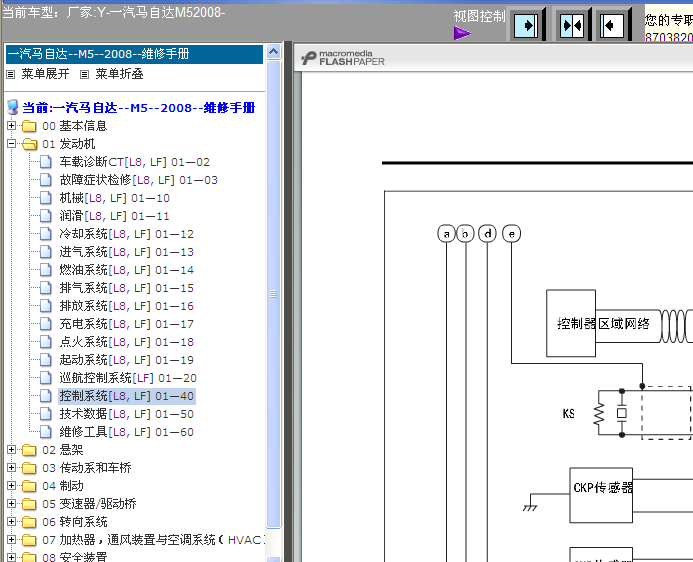Click folder icon of 05 变速器/驱动桥
This screenshot has width=693, height=562.
[29, 504]
